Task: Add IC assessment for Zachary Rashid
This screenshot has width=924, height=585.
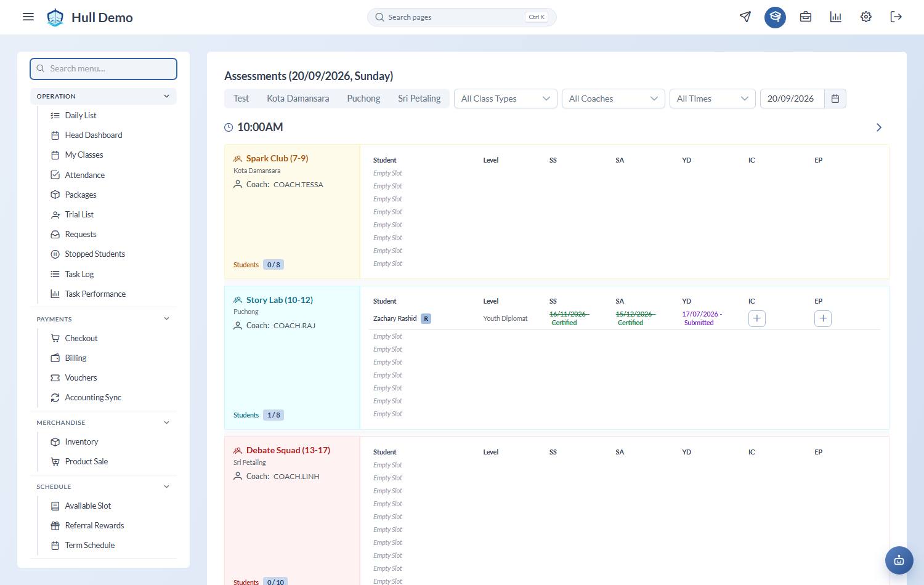Action: tap(757, 318)
